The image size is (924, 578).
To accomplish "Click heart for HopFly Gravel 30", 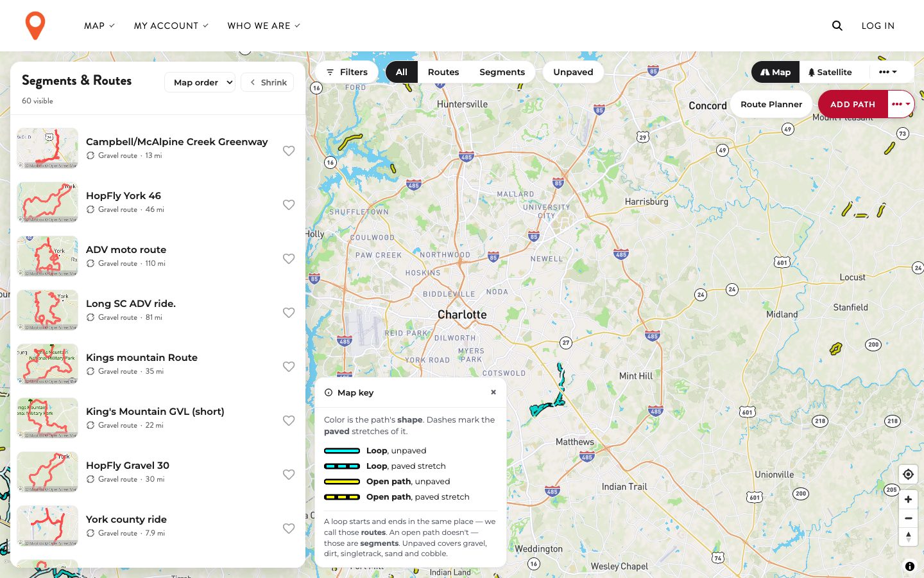I will click(289, 475).
